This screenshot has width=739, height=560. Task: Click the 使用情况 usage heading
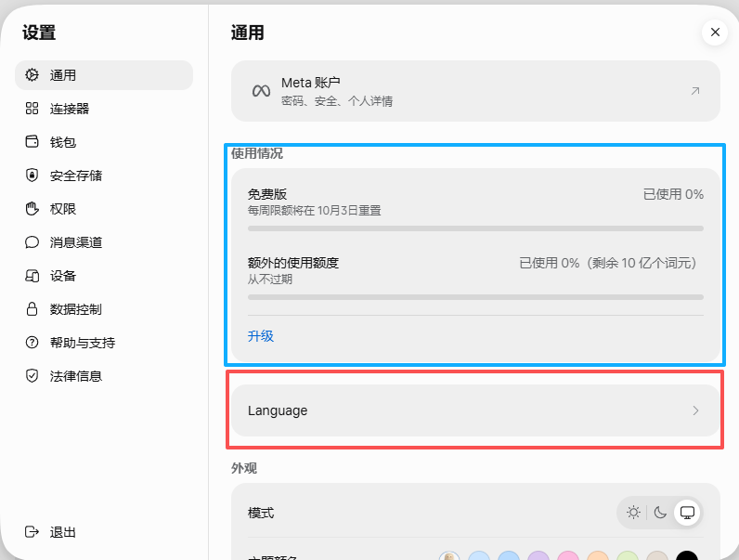[257, 153]
